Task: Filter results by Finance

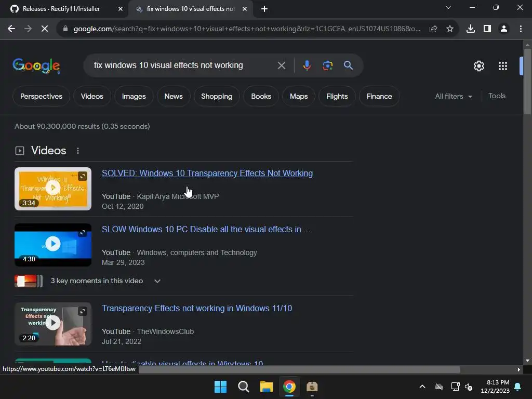Action: (x=379, y=96)
